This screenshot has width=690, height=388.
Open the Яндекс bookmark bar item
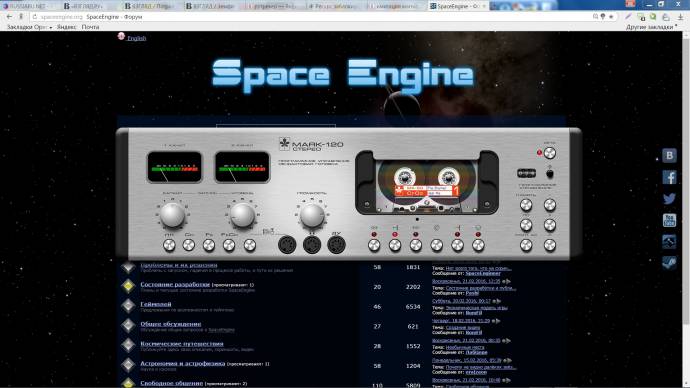(x=66, y=27)
